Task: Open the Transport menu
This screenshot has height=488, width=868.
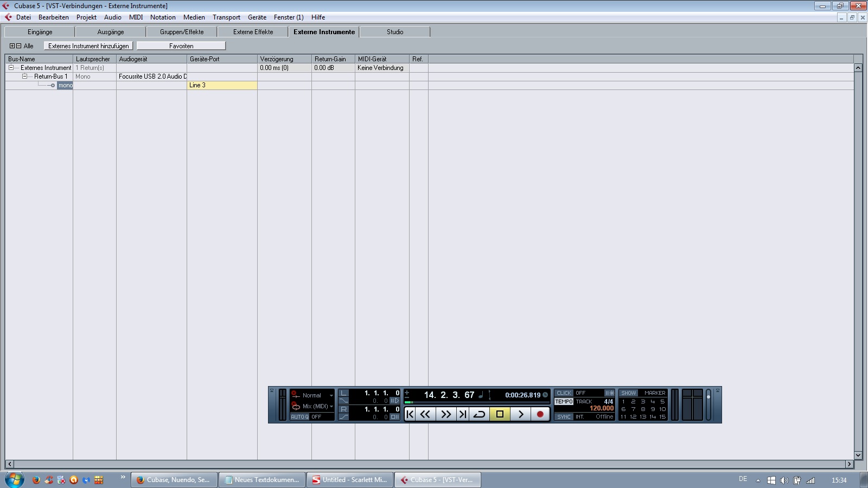Action: click(226, 17)
